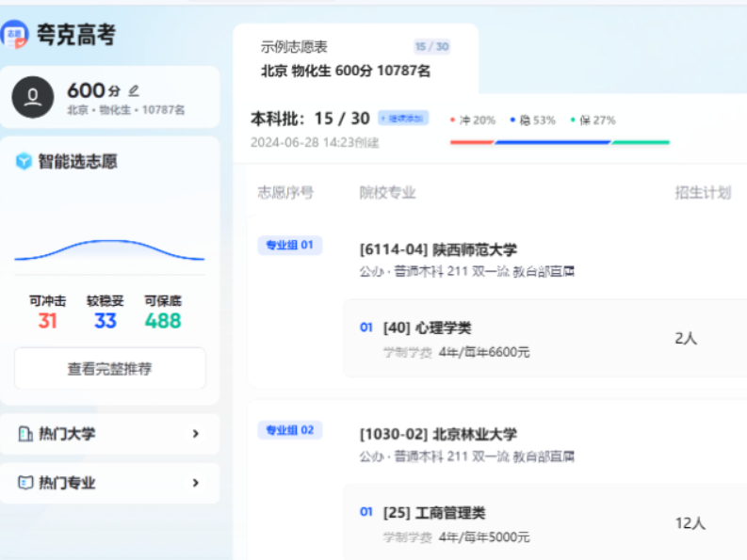Select the [40] 心理学类 major row
The image size is (747, 560).
point(545,339)
